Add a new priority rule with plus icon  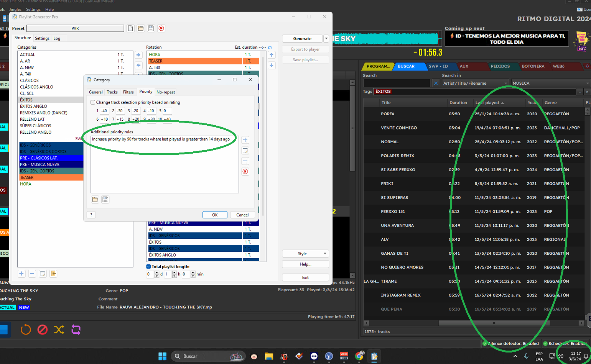pyautogui.click(x=245, y=140)
